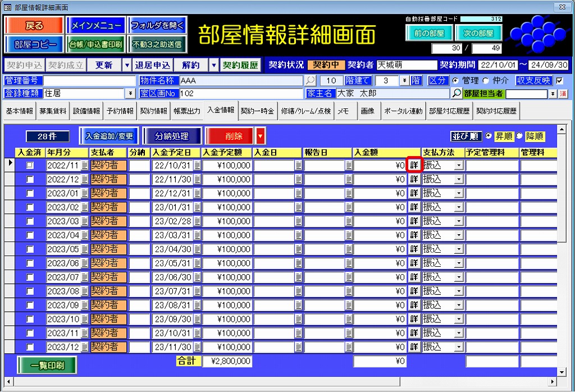Click the red 消 clear button
575x392 pixels.
563,93
